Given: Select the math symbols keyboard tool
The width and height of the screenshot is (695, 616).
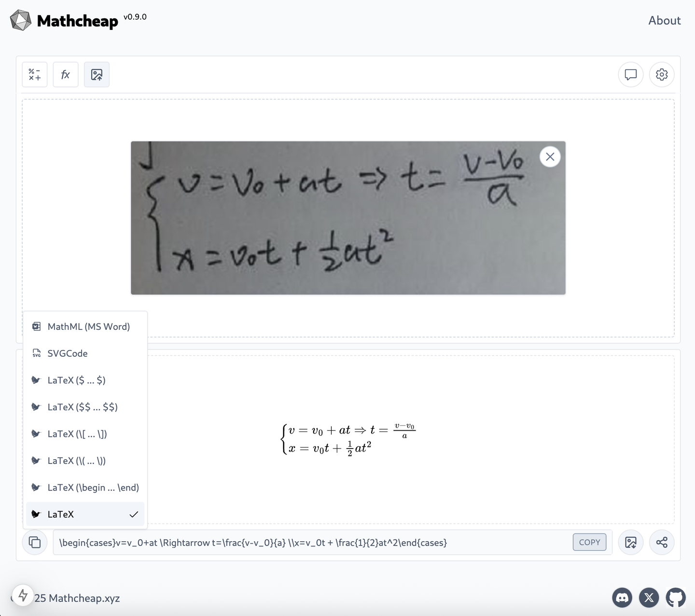Looking at the screenshot, I should coord(35,74).
